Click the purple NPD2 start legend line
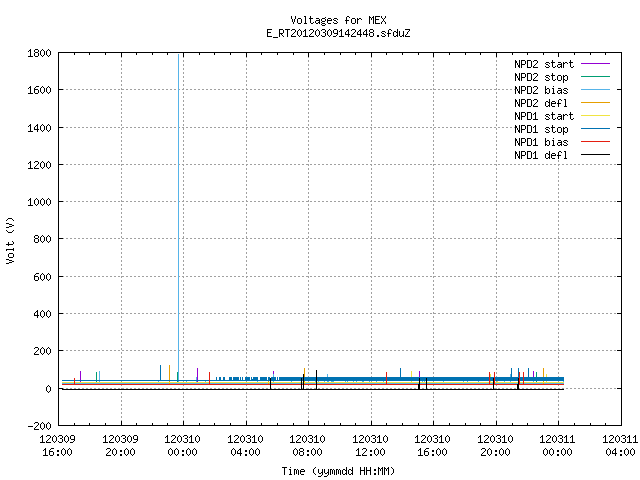Image resolution: width=640 pixels, height=480 pixels. [x=596, y=64]
